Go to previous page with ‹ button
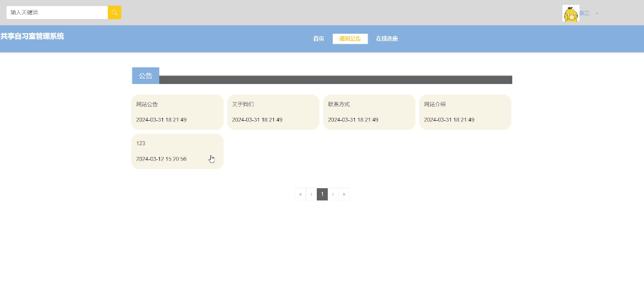 (311, 194)
